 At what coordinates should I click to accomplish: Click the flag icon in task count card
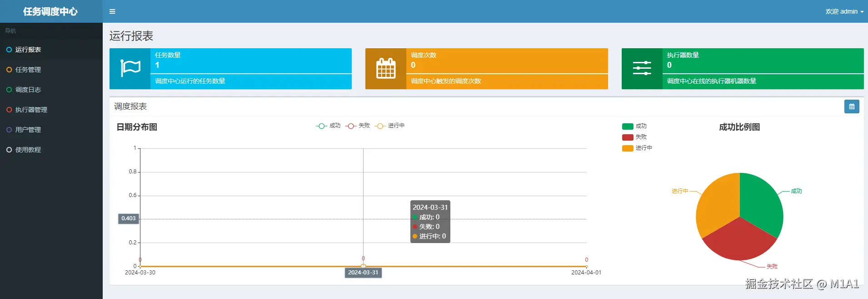(x=130, y=68)
